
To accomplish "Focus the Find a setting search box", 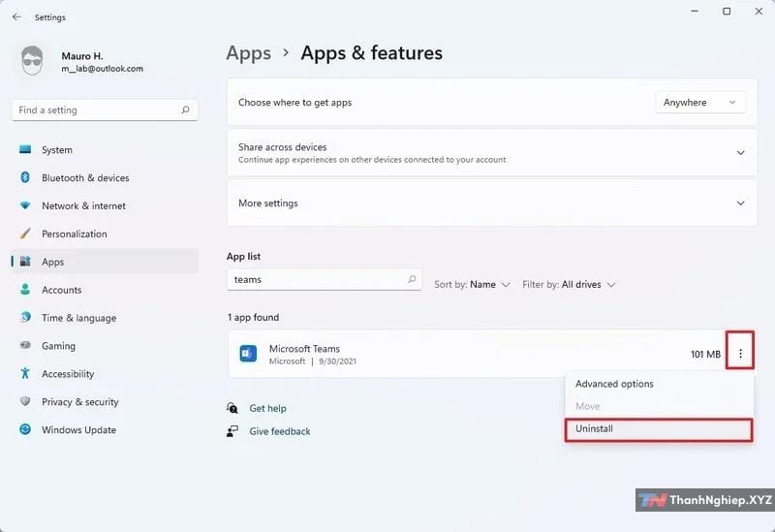I will pyautogui.click(x=105, y=110).
